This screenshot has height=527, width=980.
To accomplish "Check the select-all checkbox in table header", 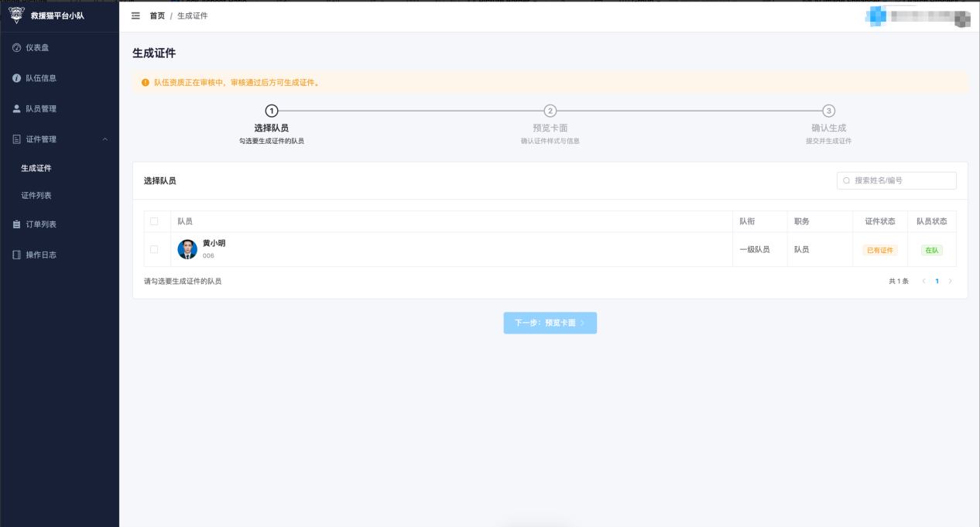I will (x=154, y=221).
